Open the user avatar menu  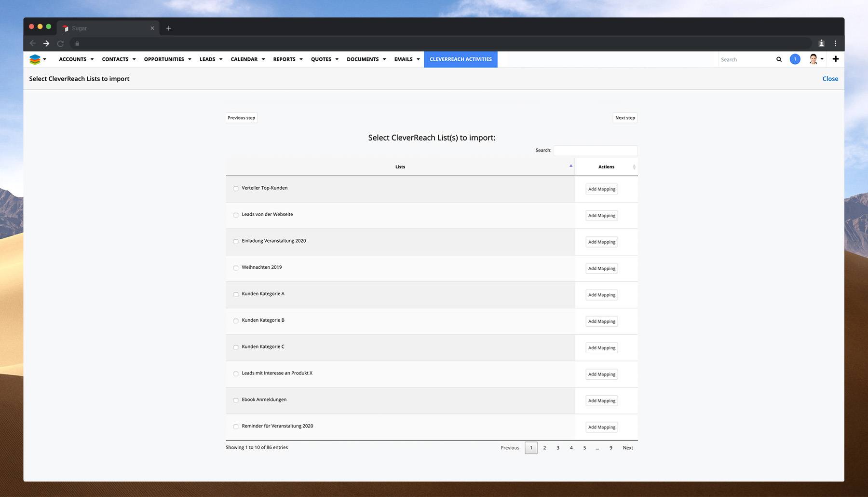[814, 59]
